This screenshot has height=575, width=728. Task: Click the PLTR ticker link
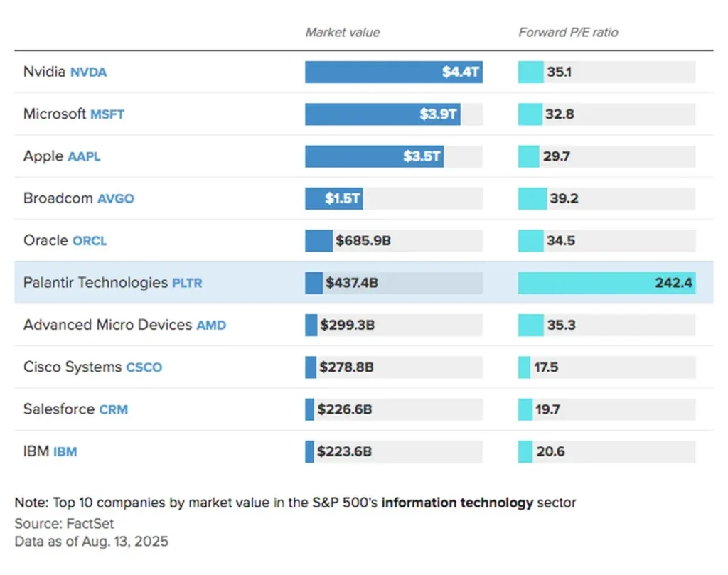[x=187, y=283]
